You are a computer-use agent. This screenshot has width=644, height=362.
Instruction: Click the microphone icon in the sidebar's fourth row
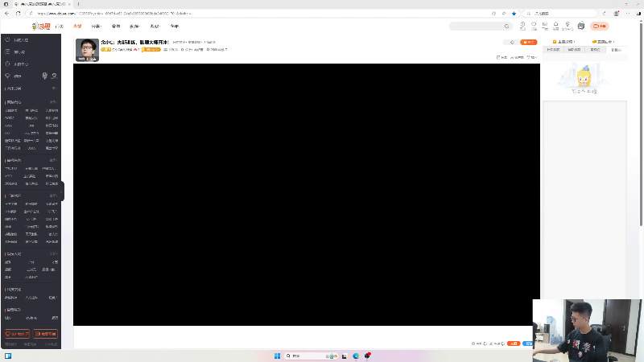pos(45,76)
